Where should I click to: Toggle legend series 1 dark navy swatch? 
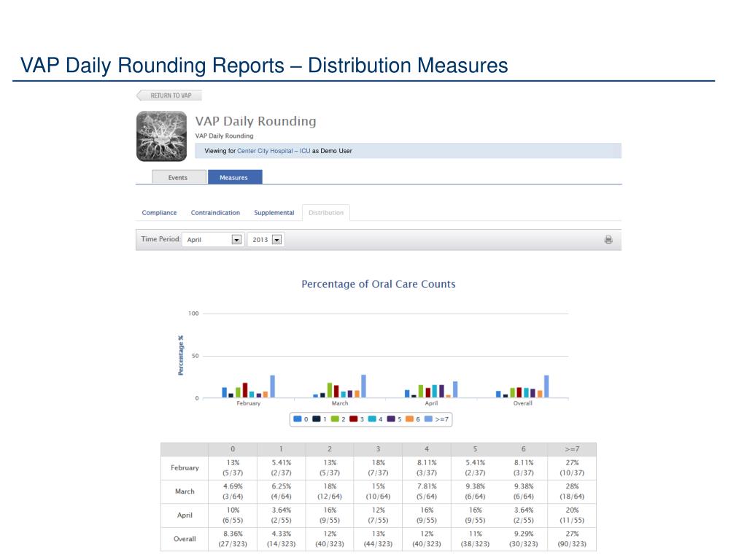coord(317,419)
